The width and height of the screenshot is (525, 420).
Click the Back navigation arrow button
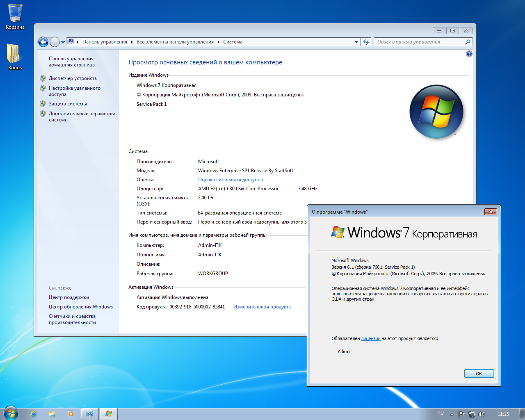coord(43,42)
